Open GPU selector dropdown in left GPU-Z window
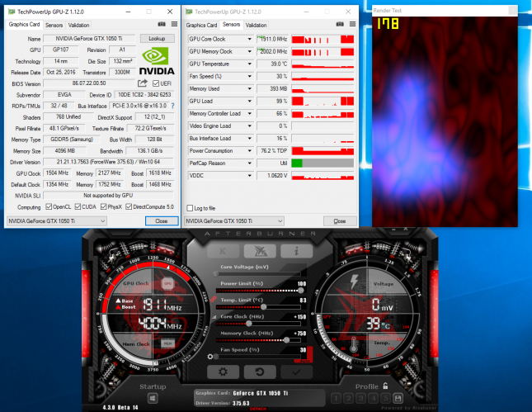Viewport: 532px width, 412px height. pos(56,221)
